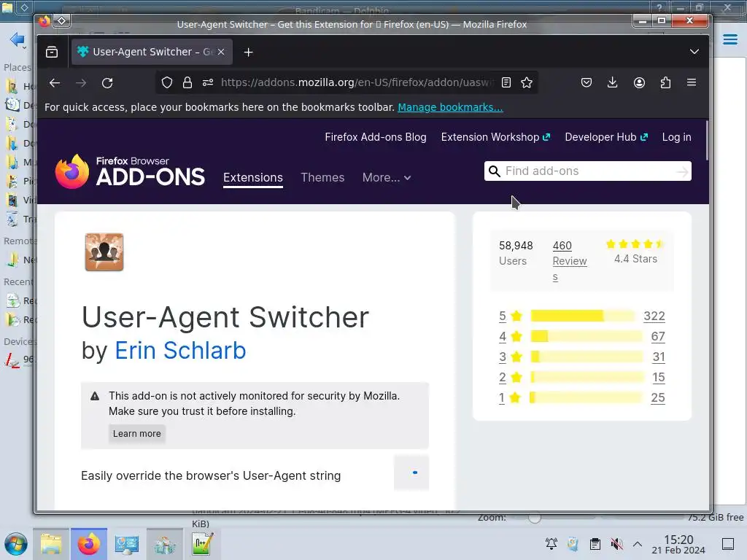Click the 4-star rating bar

[587, 336]
